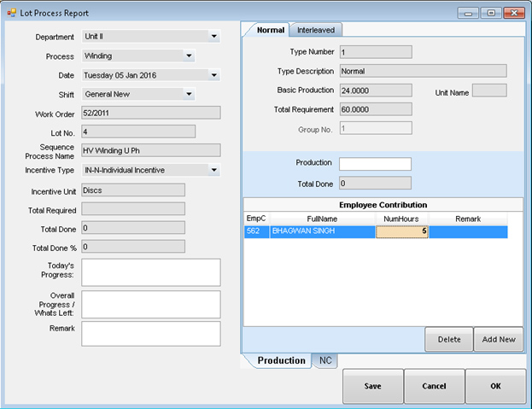Click the Lot Process Report window icon
The width and height of the screenshot is (532, 409).
(11, 14)
